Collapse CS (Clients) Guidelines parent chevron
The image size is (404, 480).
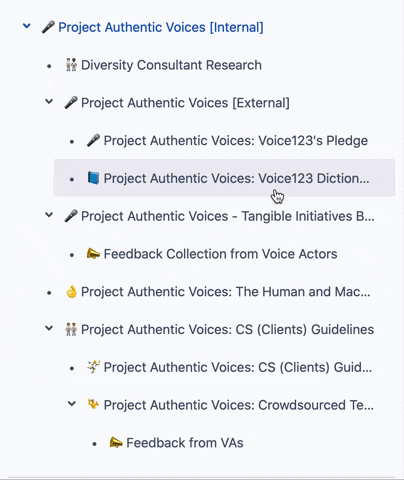tap(49, 328)
